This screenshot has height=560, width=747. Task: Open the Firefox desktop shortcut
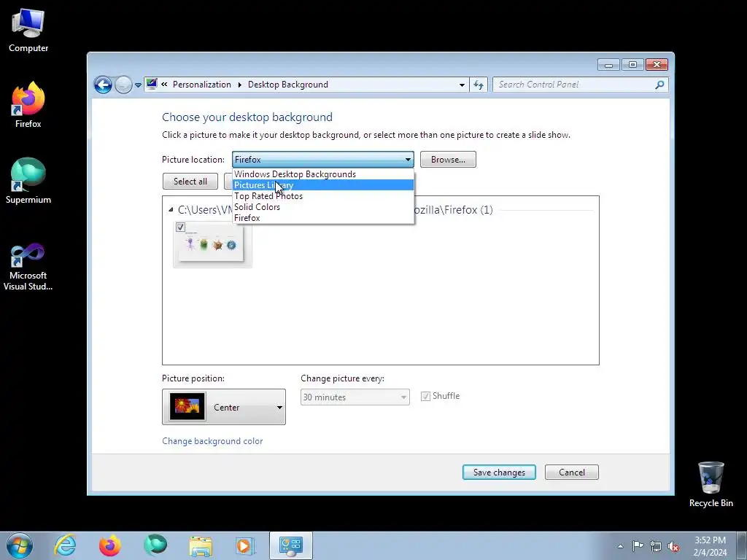pyautogui.click(x=28, y=105)
